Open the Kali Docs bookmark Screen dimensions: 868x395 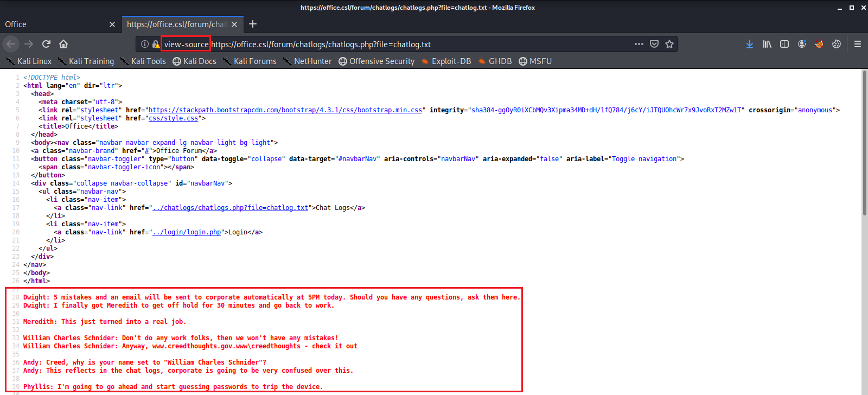194,61
